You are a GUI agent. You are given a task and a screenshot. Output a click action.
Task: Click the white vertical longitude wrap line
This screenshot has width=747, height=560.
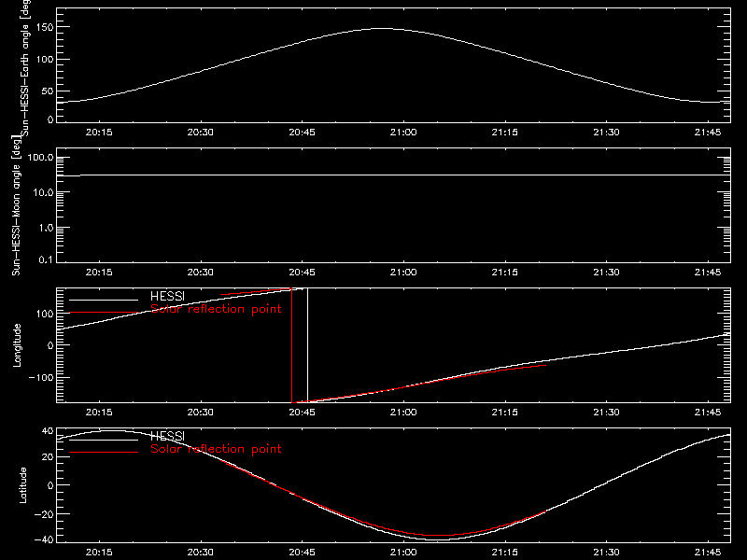[307, 345]
